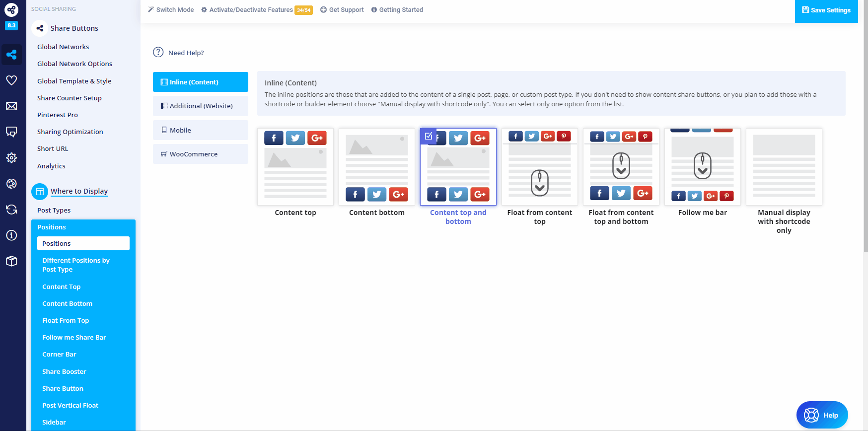Click the sync arrows icon in left rail

[11, 210]
